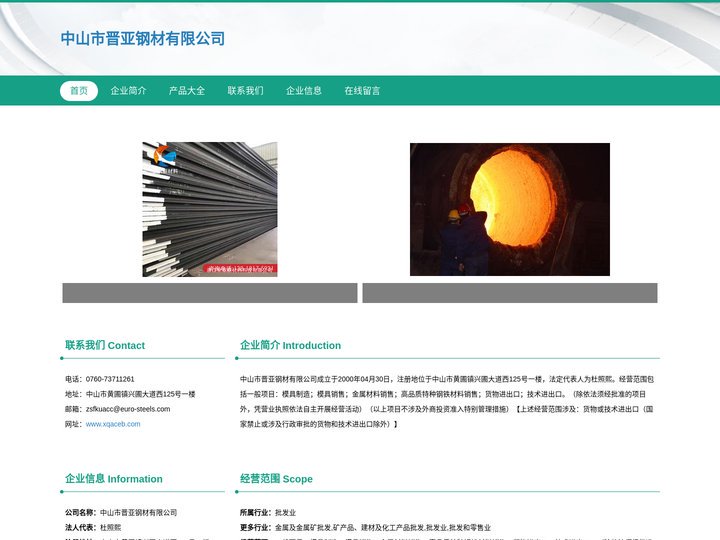
Task: Select 联系我们 in the navigation bar
Action: (x=245, y=90)
